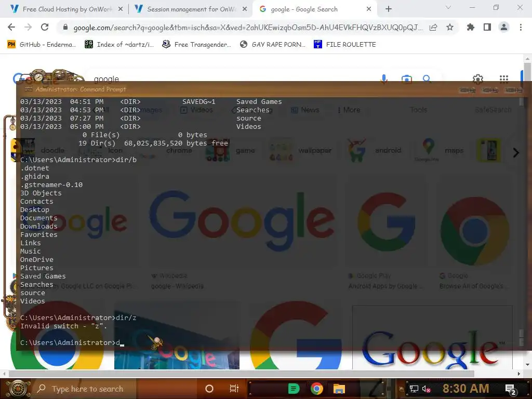Viewport: 532px width, 399px height.
Task: Submit the search with the magnifier icon
Action: click(427, 79)
